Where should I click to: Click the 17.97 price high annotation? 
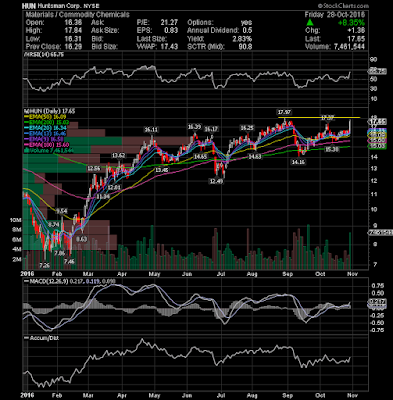283,112
